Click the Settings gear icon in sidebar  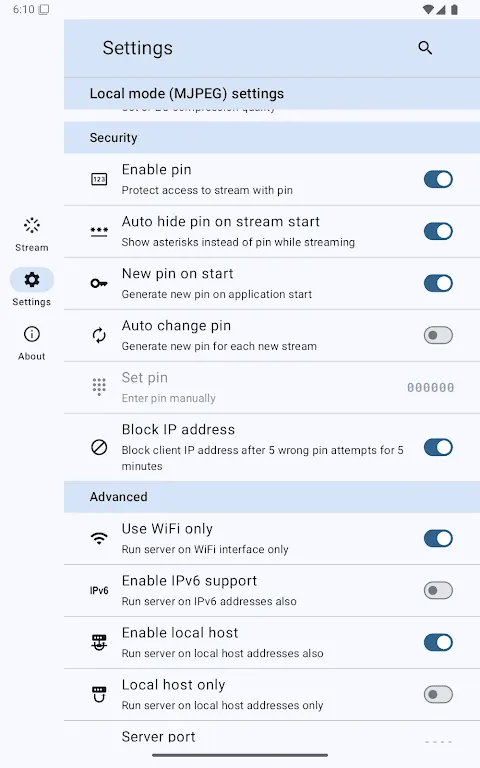pyautogui.click(x=32, y=280)
